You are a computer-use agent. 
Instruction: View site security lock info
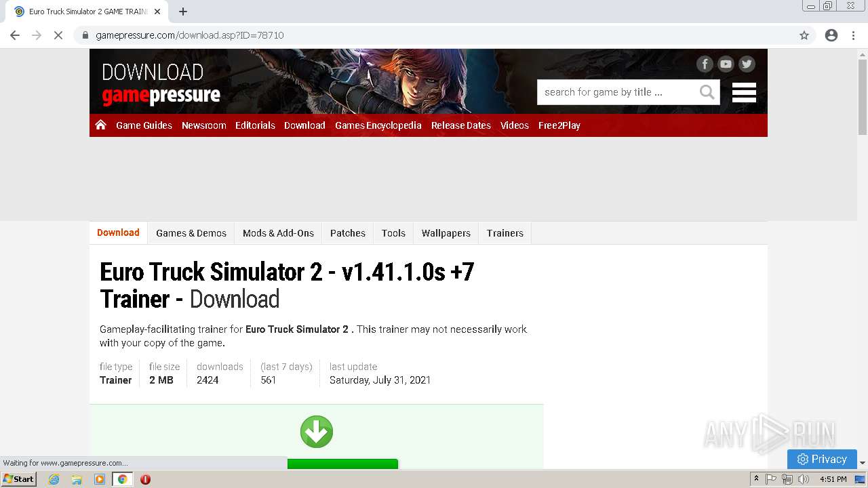[x=85, y=35]
